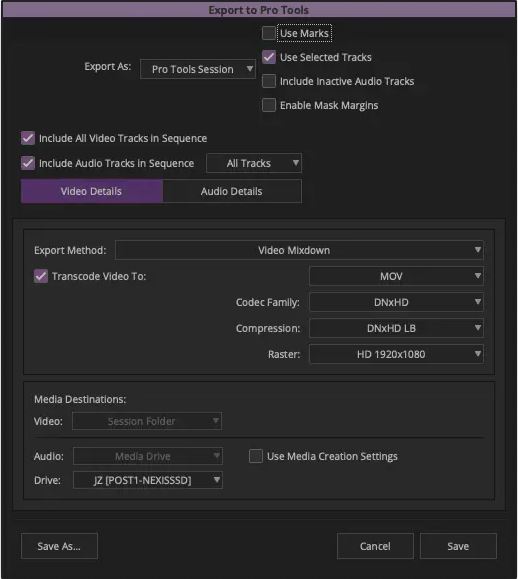Open the Export As Pro Tools Session dropdown
The width and height of the screenshot is (518, 579).
pyautogui.click(x=198, y=69)
